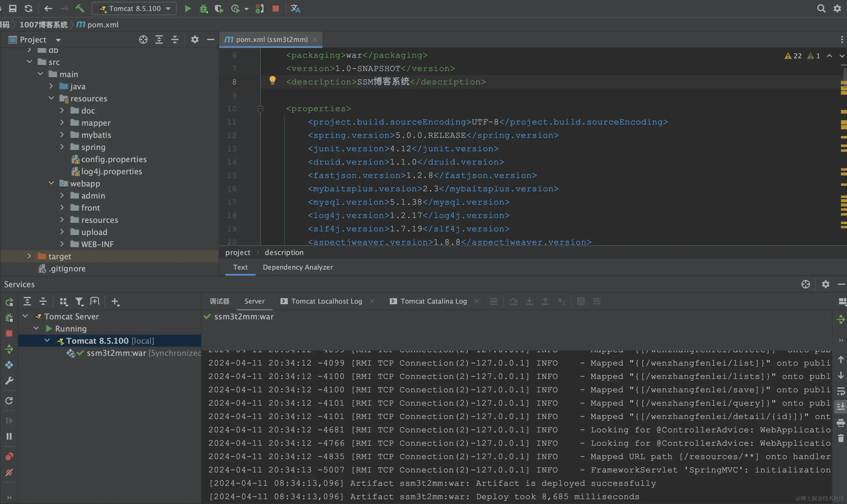Toggle soft-wrap in console output
This screenshot has height=504, width=847.
(841, 391)
